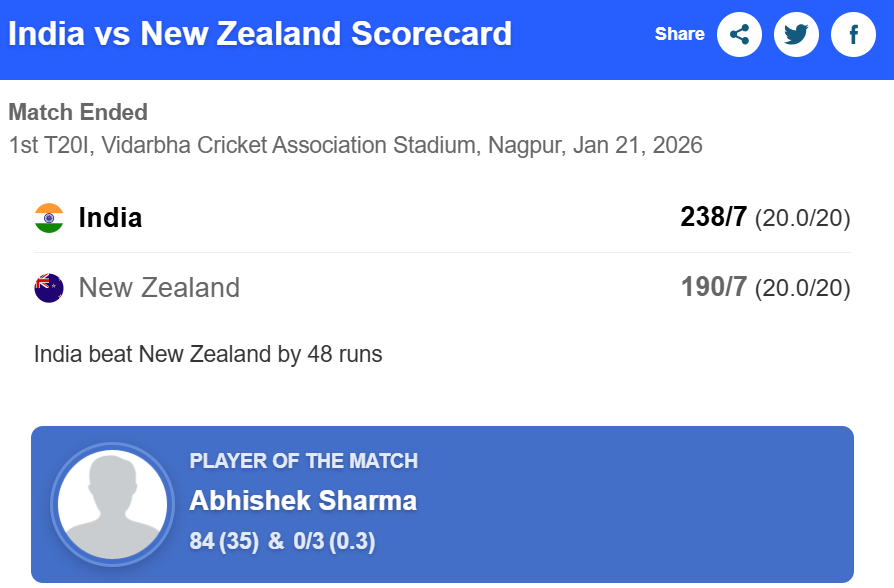Click the New Zealand flag icon
Viewport: 894px width, 588px height.
(x=49, y=288)
